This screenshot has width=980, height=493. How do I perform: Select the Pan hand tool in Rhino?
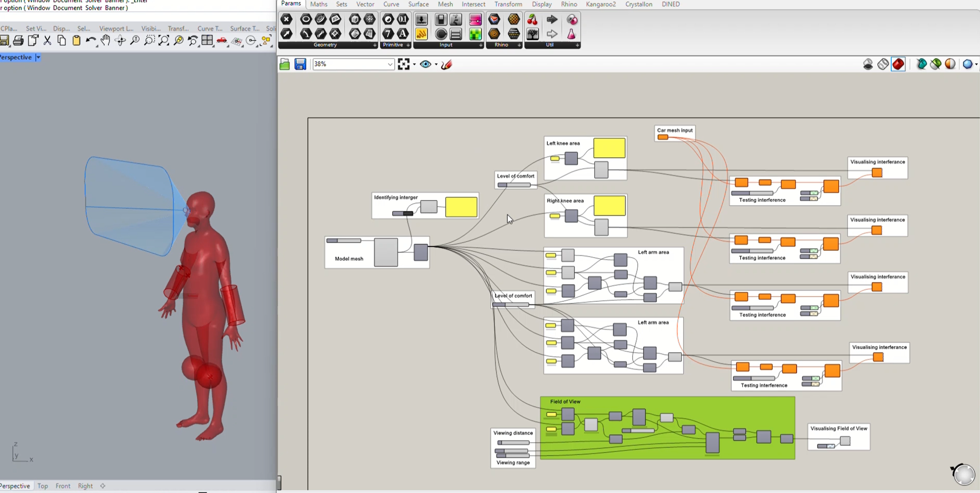105,40
